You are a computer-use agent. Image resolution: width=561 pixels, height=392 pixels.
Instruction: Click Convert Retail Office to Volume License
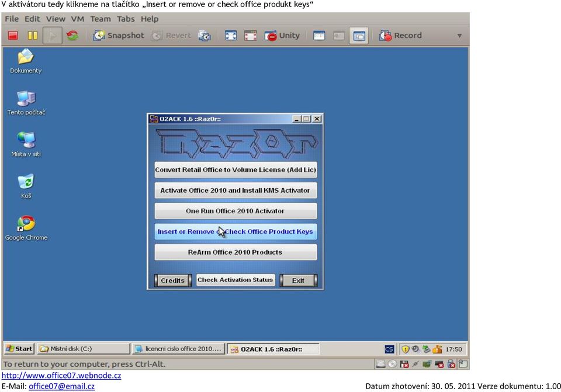236,170
